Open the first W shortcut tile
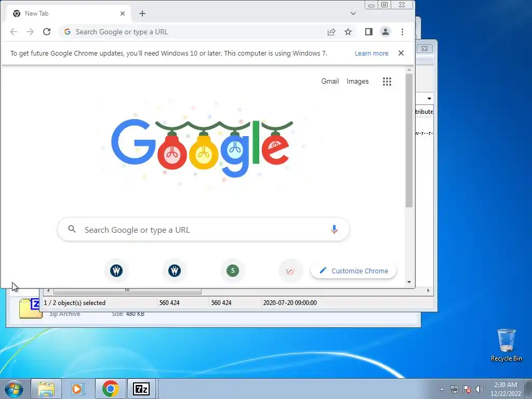This screenshot has height=399, width=532. pos(116,271)
